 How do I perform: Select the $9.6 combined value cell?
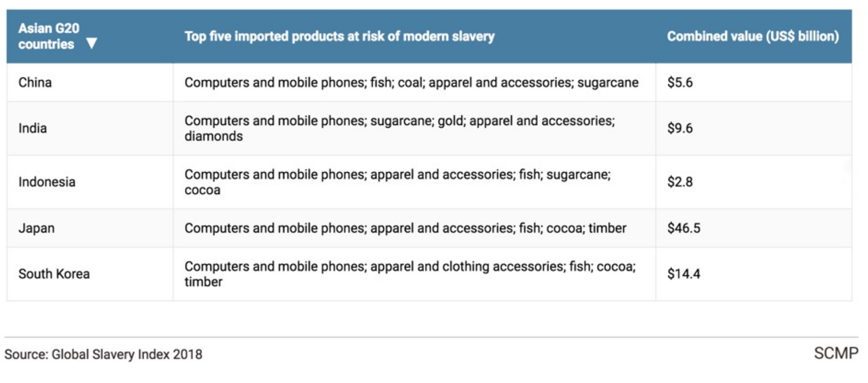coord(680,128)
